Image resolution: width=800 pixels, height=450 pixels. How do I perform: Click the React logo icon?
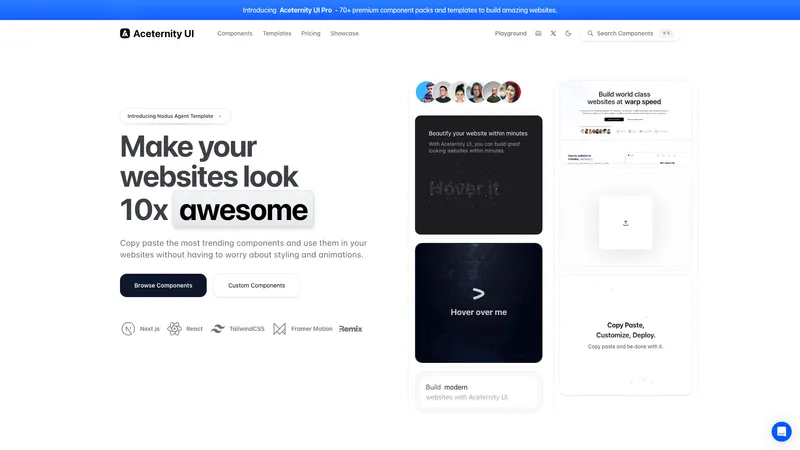(x=174, y=329)
